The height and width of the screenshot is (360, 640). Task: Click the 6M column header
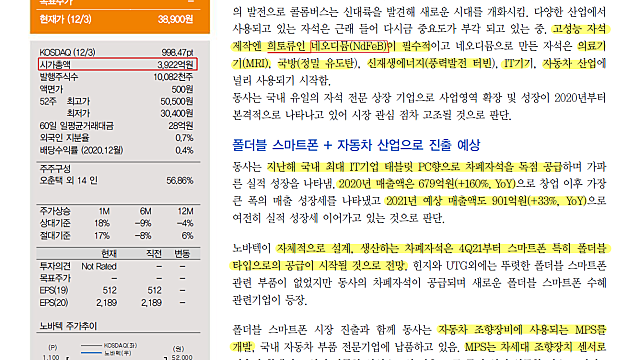tap(145, 211)
